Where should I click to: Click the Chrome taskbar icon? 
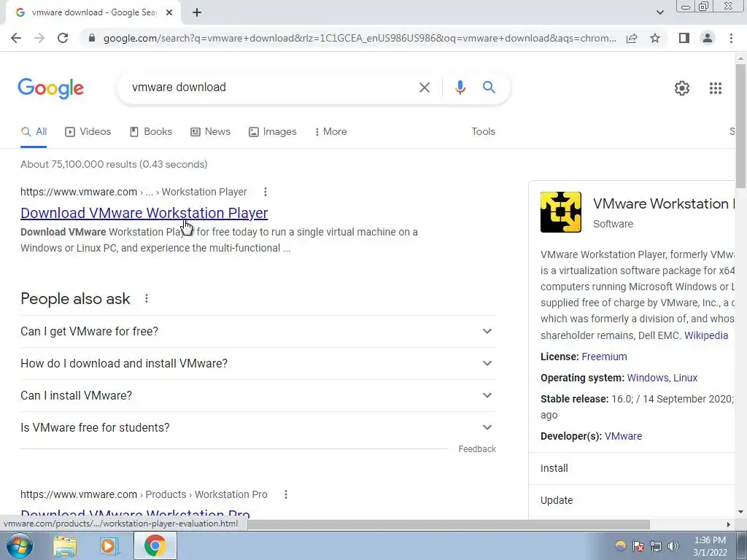[x=155, y=545]
